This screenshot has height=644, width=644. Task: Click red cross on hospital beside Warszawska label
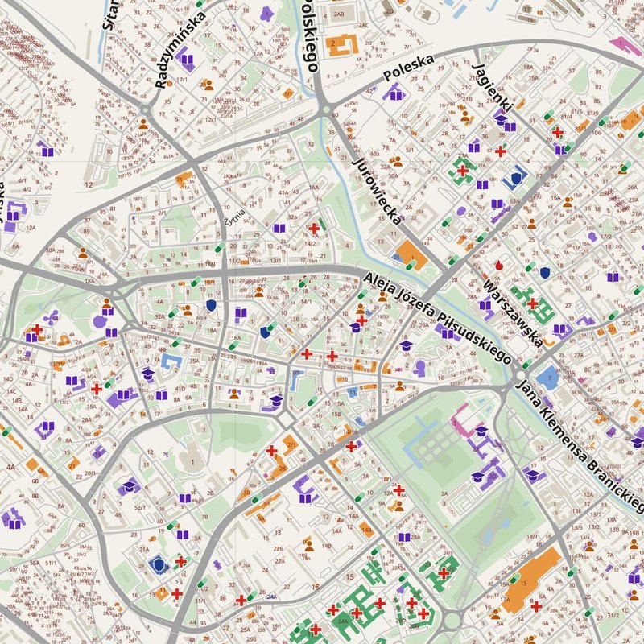point(532,304)
